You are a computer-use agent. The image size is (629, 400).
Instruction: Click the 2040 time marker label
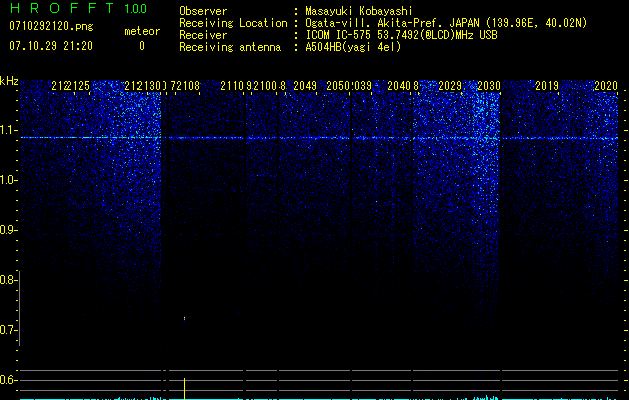(399, 86)
